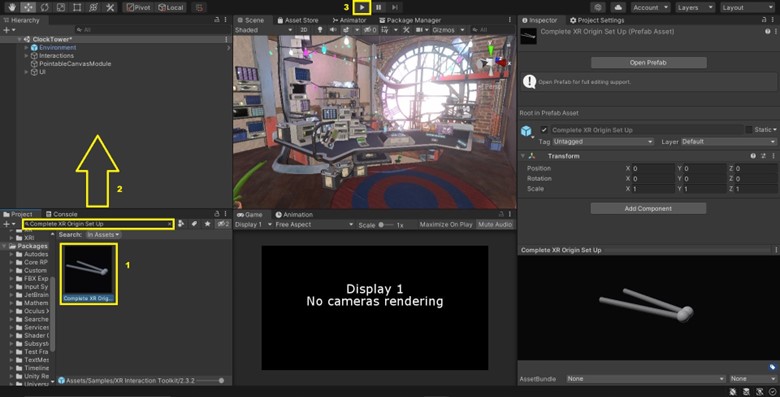Viewport: 780px width, 397px height.
Task: Open the Account dropdown
Action: 651,7
